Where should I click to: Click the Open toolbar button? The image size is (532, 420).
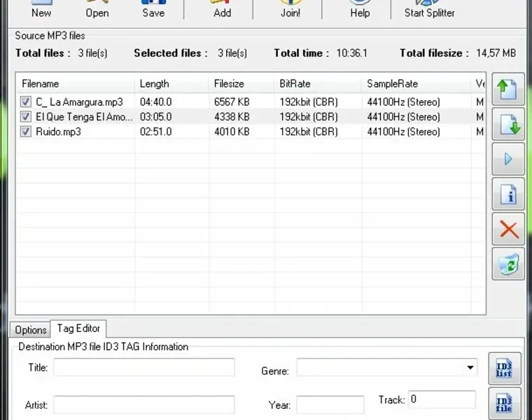click(x=97, y=10)
